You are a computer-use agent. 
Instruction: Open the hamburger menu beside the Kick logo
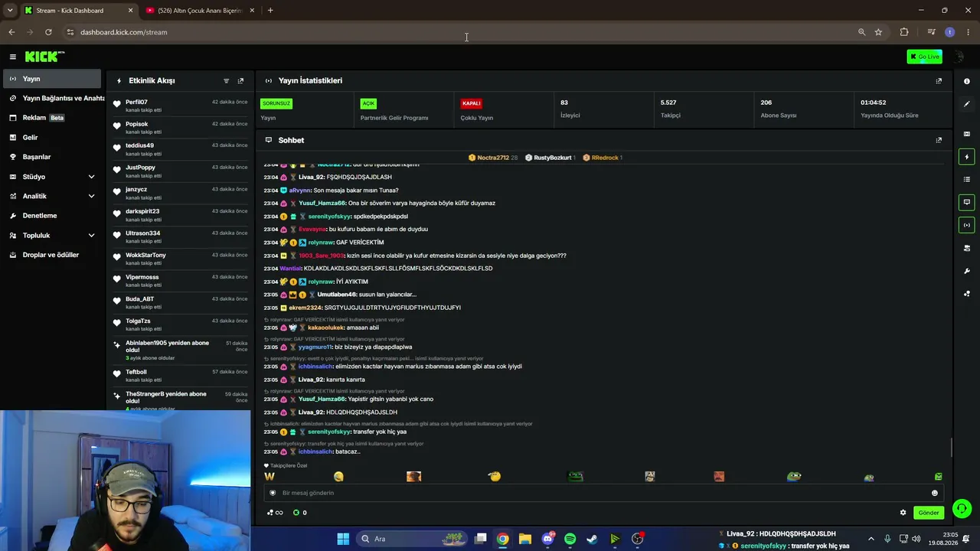(x=12, y=57)
